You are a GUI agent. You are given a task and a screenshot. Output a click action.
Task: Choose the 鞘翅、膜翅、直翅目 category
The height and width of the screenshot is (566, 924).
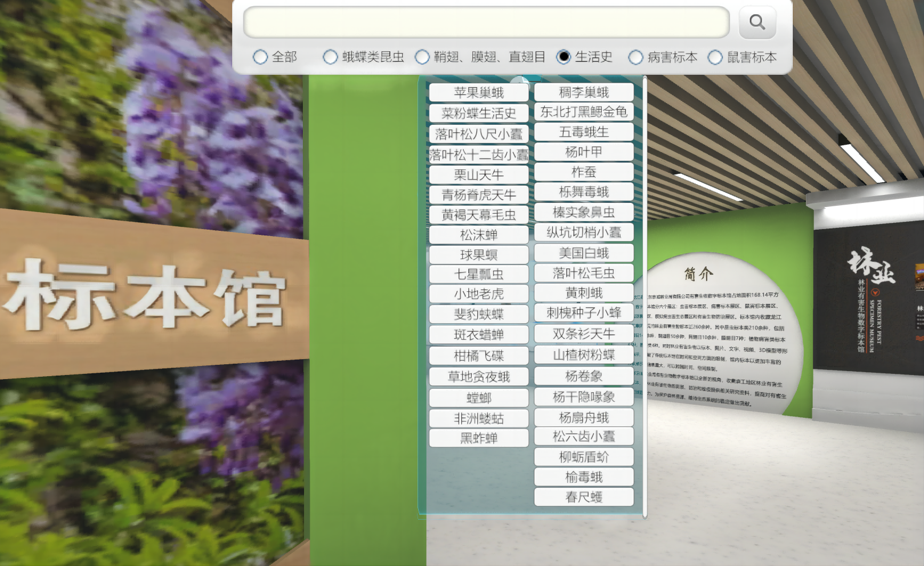(423, 57)
